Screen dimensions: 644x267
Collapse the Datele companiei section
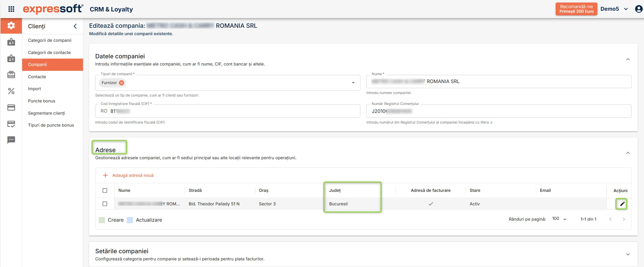(628, 59)
